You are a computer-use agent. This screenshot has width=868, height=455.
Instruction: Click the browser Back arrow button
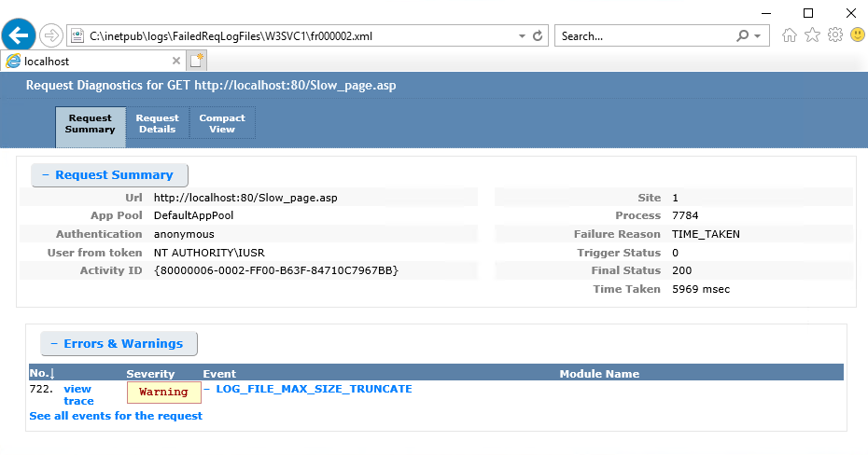19,36
